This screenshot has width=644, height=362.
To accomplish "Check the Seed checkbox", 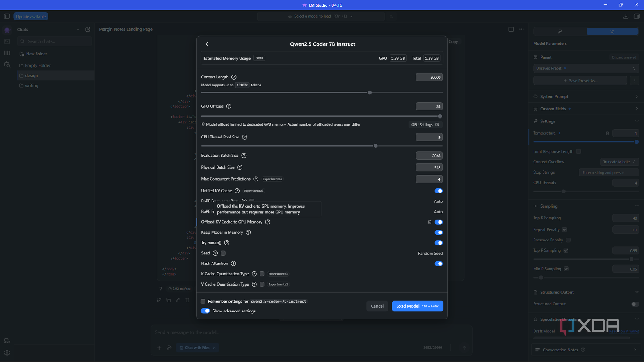I will click(223, 253).
